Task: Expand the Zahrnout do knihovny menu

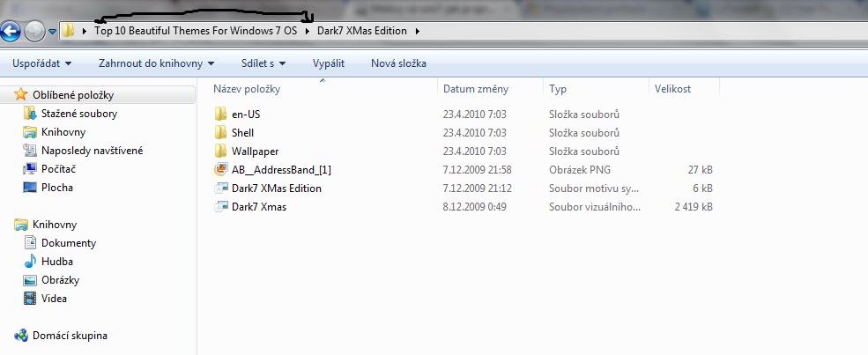Action: tap(157, 63)
